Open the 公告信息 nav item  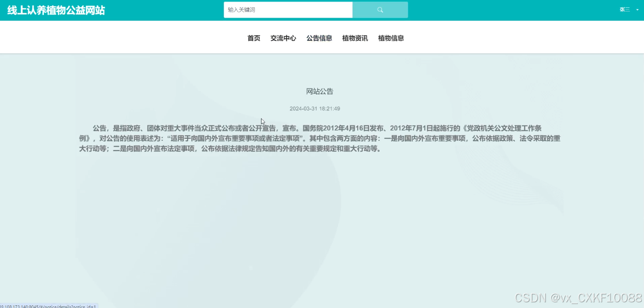pos(319,38)
